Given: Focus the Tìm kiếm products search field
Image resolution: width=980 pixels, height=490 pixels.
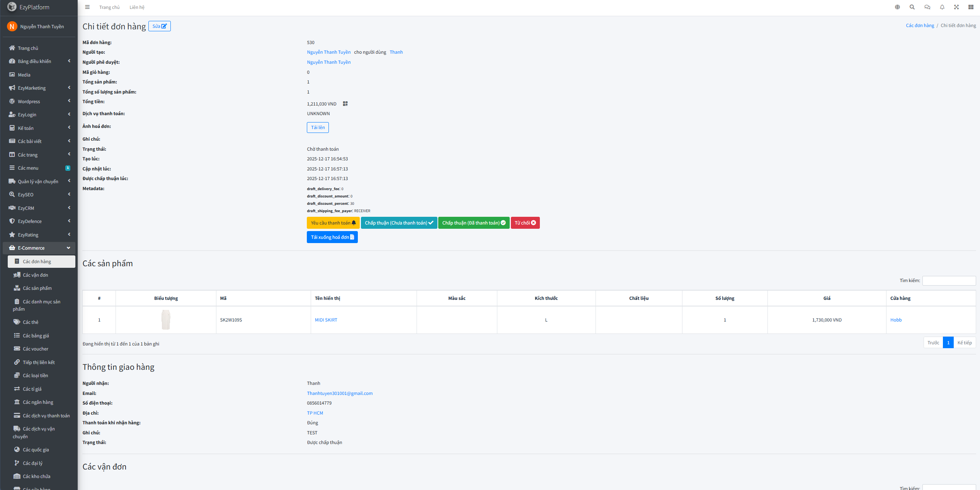Looking at the screenshot, I should (x=949, y=281).
